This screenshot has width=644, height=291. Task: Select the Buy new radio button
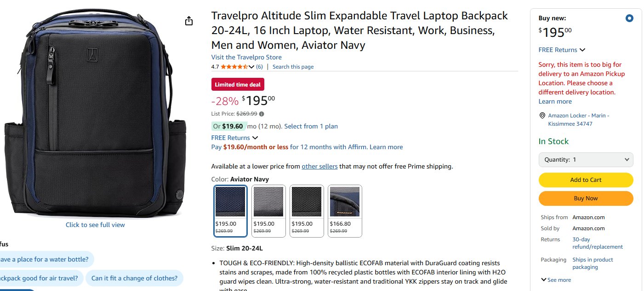629,18
